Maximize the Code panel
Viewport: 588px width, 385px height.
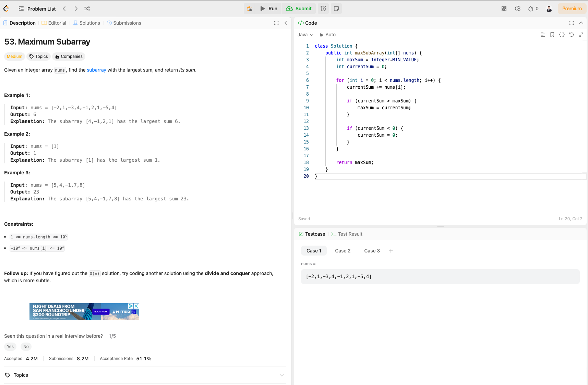click(572, 23)
